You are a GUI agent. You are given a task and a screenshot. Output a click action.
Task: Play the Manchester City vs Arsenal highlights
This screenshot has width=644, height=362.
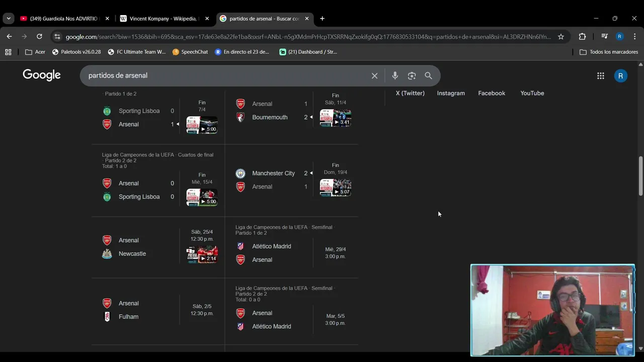(336, 188)
